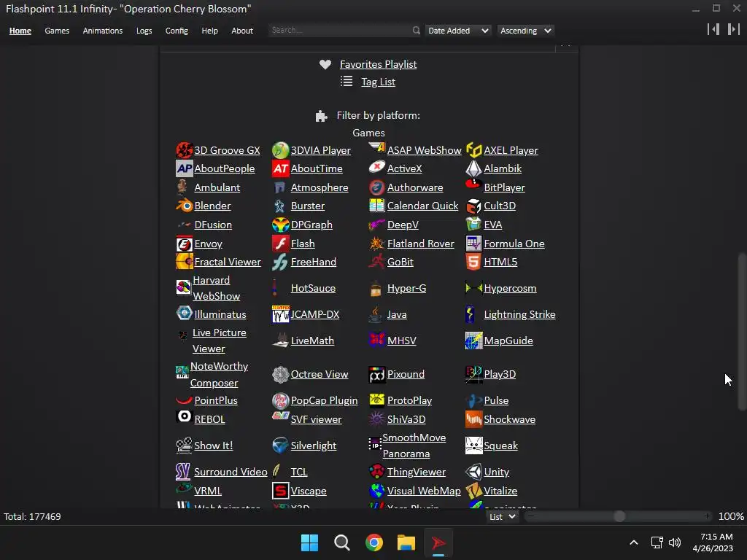Click the Unity cube icon

click(x=473, y=472)
